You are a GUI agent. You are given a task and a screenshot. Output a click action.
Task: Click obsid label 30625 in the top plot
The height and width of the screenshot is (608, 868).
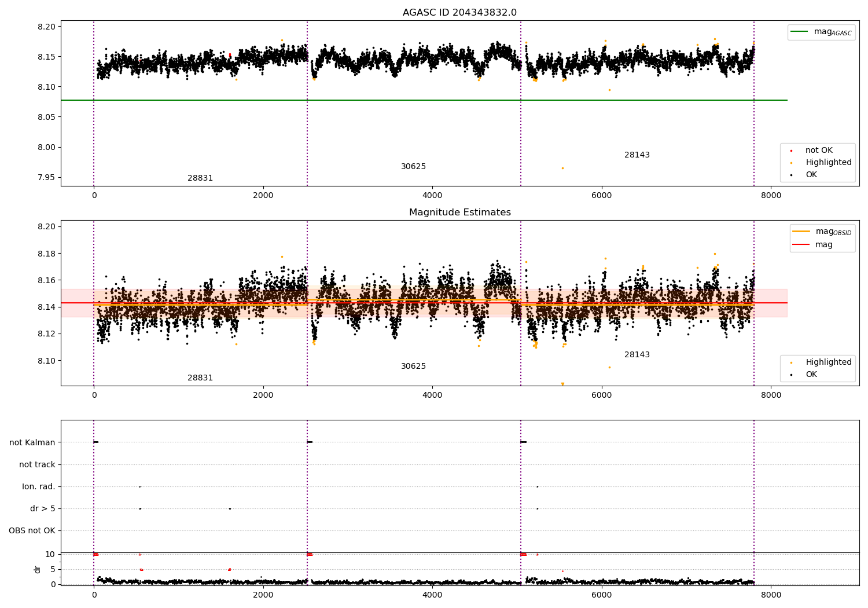coord(413,167)
